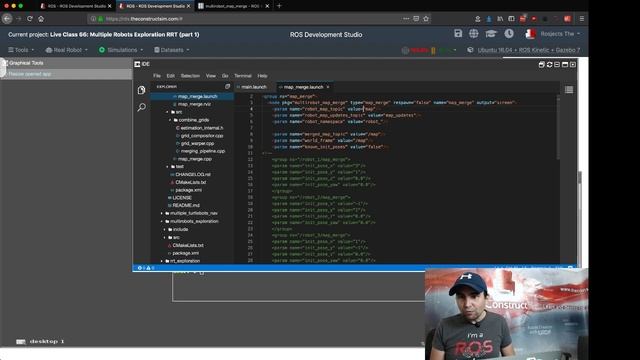The width and height of the screenshot is (640, 360).
Task: Click the print icon in the IDE window title bar
Action: [542, 64]
